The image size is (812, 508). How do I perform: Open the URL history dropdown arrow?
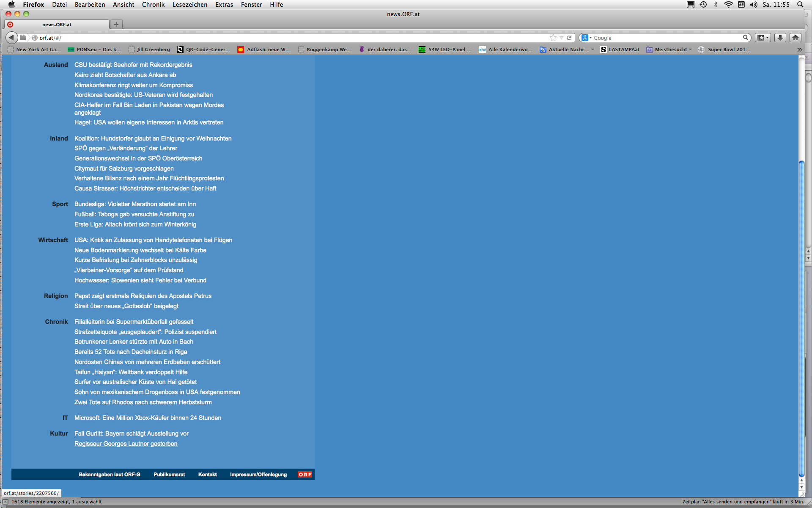coord(561,38)
